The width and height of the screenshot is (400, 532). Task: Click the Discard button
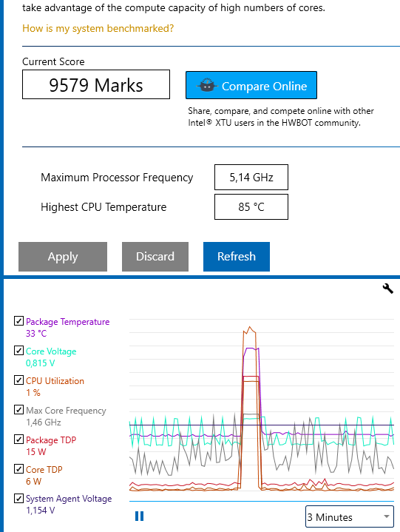pyautogui.click(x=155, y=257)
